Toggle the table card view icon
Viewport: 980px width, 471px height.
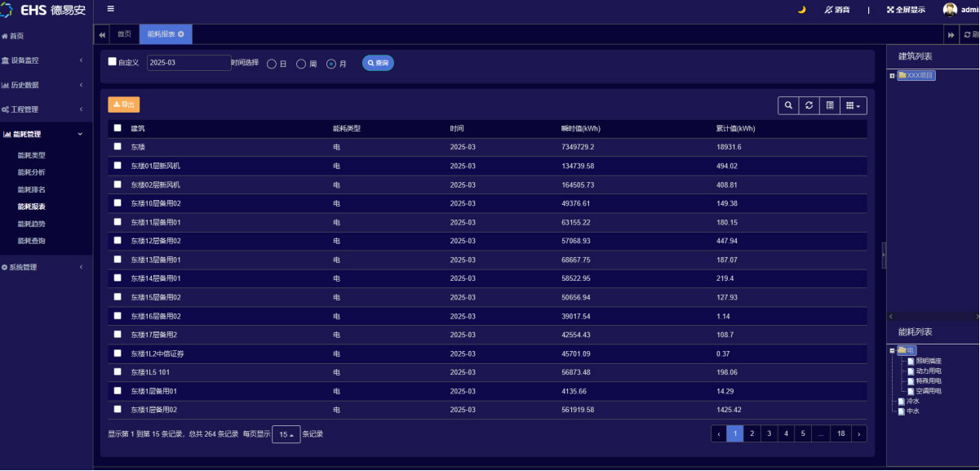829,105
